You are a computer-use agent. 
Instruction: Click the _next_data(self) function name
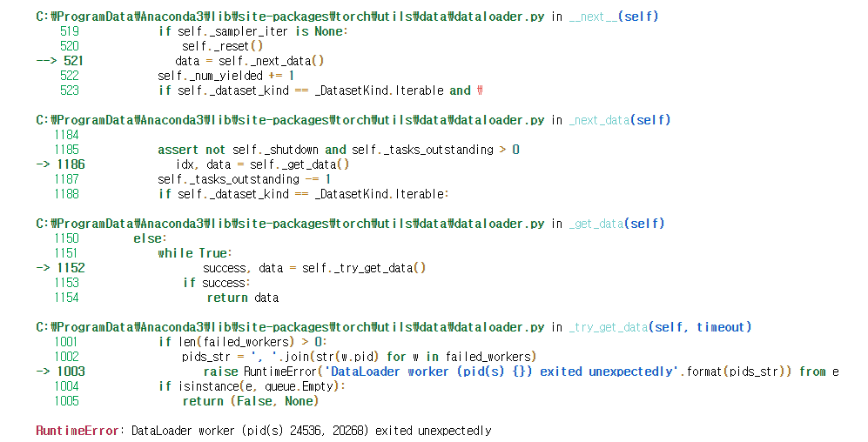pos(620,120)
